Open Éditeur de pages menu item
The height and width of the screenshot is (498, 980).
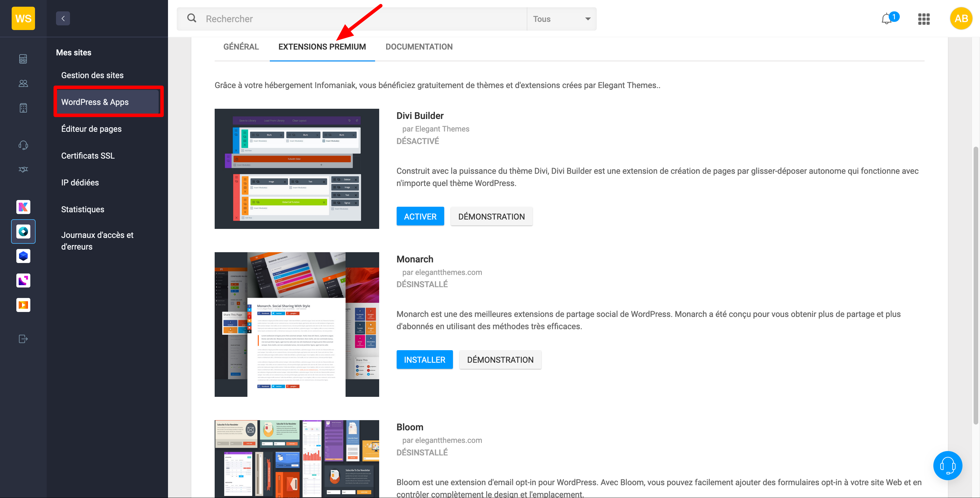(91, 129)
